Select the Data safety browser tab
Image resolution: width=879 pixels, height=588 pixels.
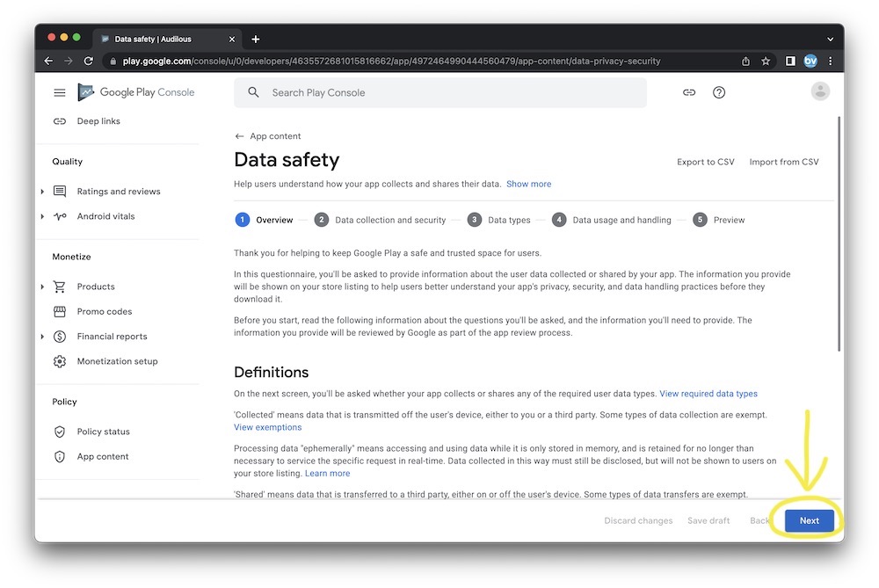pyautogui.click(x=166, y=40)
